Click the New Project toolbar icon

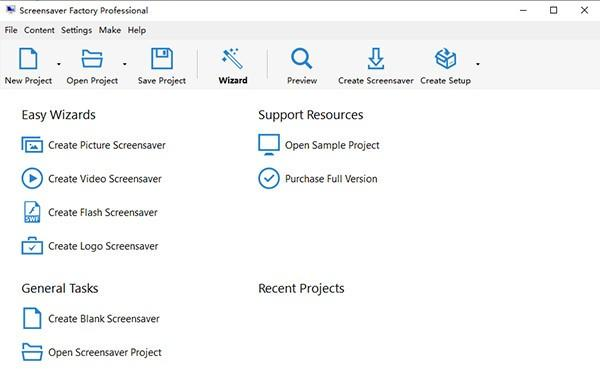point(28,59)
